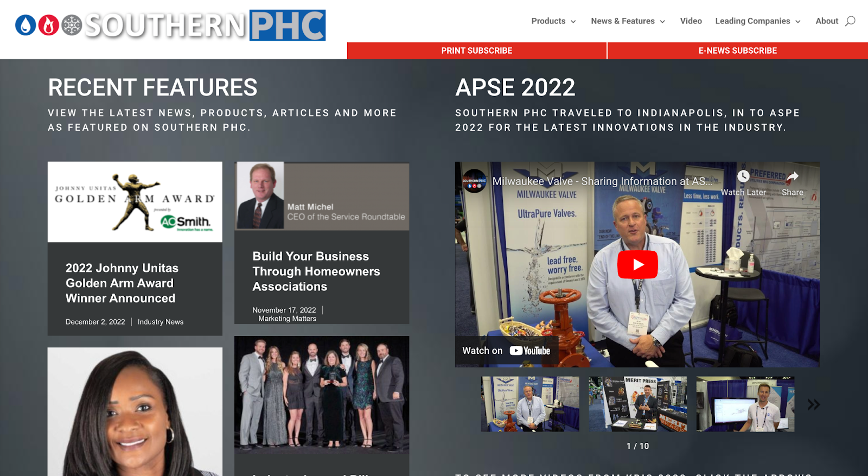The image size is (868, 476).
Task: Open Build Your Business Through Homeowners article
Action: (x=316, y=271)
